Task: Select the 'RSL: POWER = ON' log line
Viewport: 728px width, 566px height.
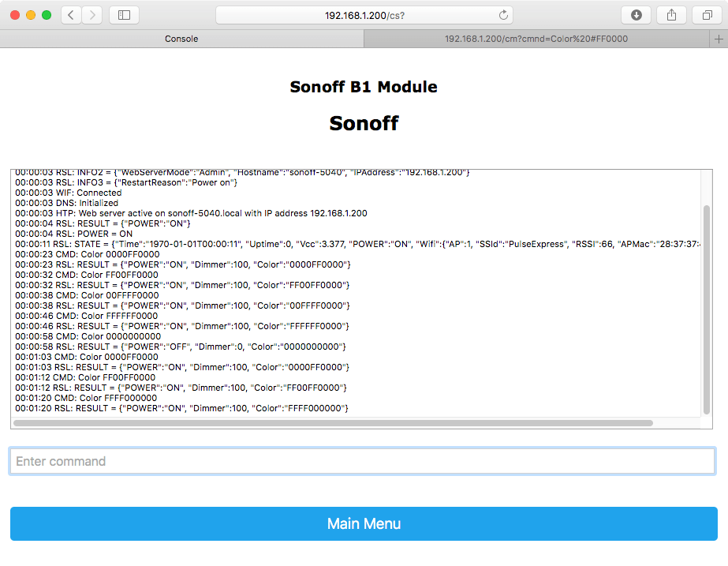Action: point(74,234)
